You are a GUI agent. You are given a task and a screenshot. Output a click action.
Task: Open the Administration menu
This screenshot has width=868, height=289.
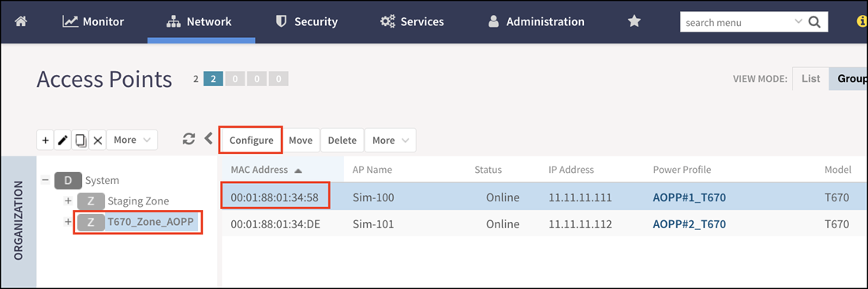tap(536, 21)
